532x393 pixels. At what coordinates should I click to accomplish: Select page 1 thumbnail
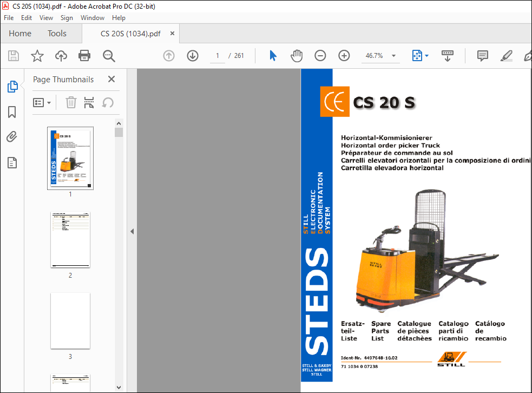pyautogui.click(x=70, y=158)
